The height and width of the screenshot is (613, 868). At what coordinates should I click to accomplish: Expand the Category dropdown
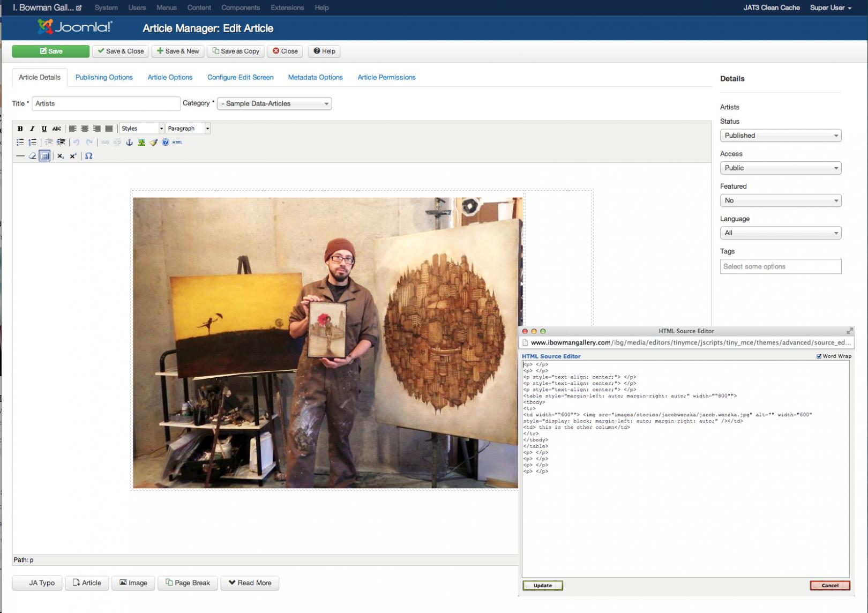coord(274,103)
